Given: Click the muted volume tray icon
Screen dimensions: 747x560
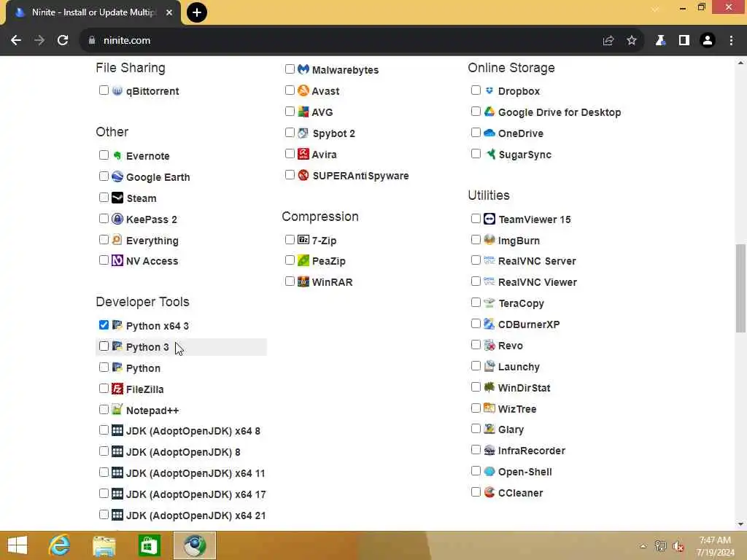Looking at the screenshot, I should (x=678, y=546).
